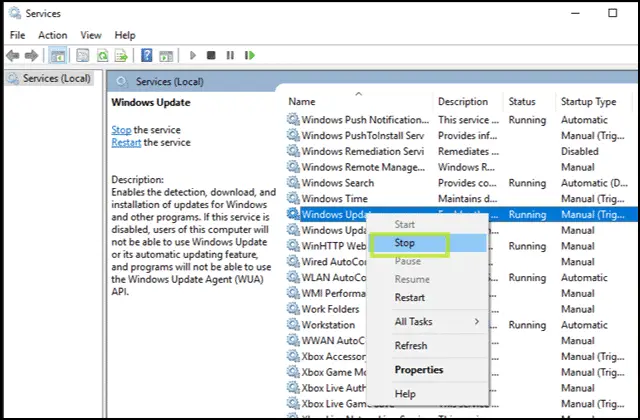The height and width of the screenshot is (420, 640).
Task: Choose Properties in the context menu
Action: [x=428, y=370]
